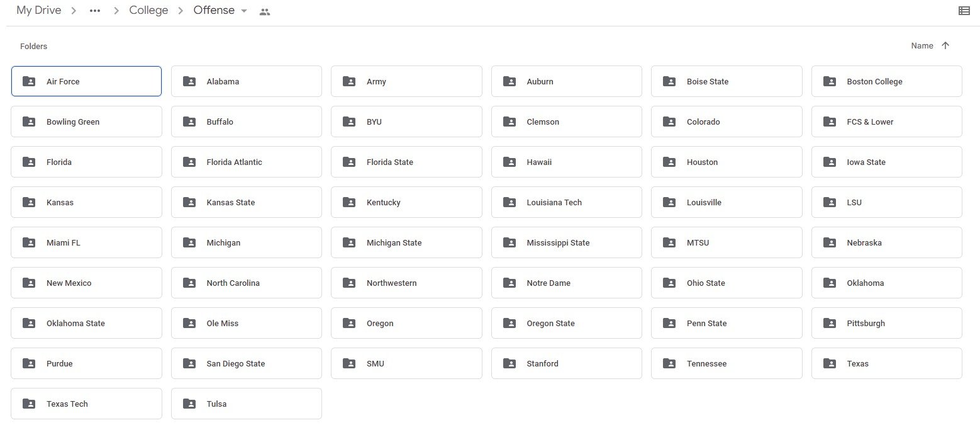980x442 pixels.
Task: Navigate to College breadcrumb folder
Action: pos(148,11)
